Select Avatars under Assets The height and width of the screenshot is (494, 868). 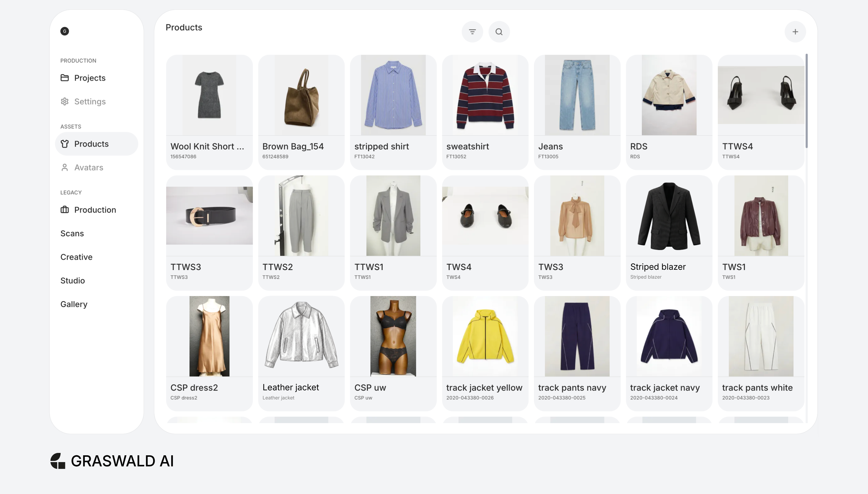click(x=96, y=167)
